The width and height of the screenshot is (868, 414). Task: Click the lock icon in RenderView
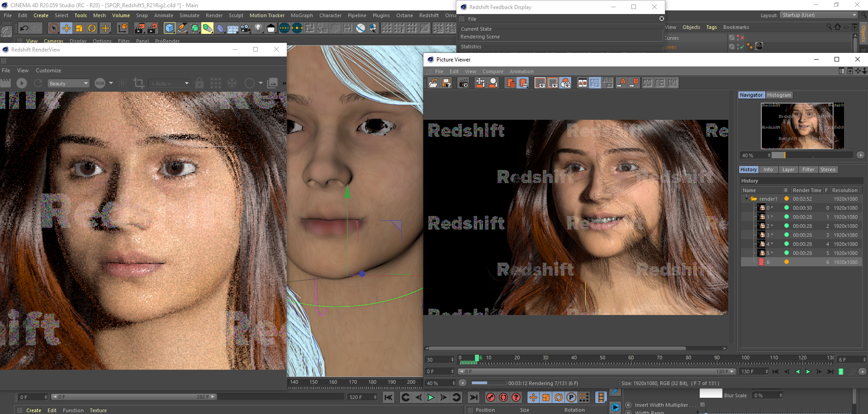tap(199, 83)
